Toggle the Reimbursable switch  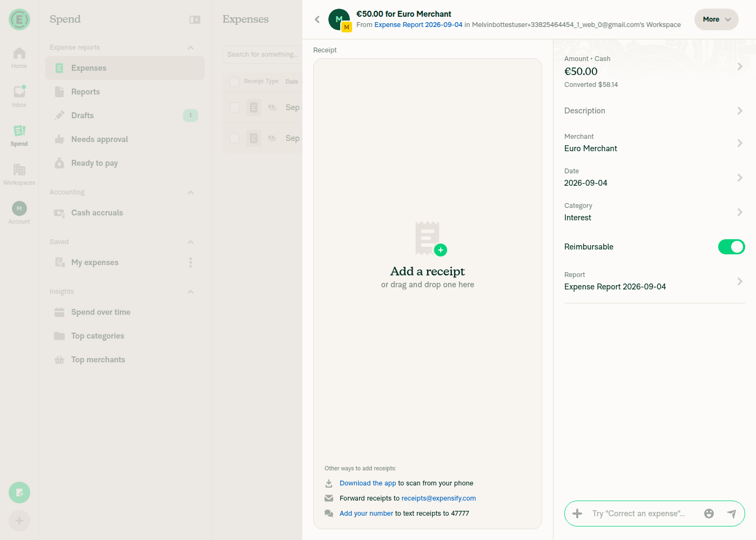[x=731, y=247]
